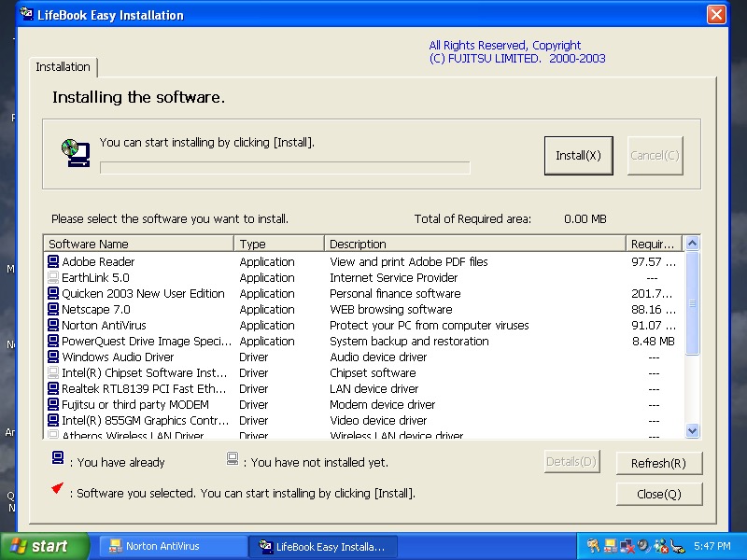Click the Intel Chipset Software icon

[53, 373]
